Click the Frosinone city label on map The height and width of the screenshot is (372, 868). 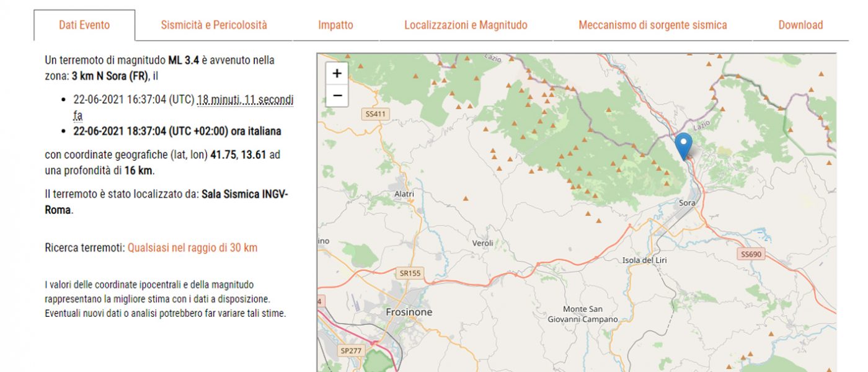pos(409,312)
